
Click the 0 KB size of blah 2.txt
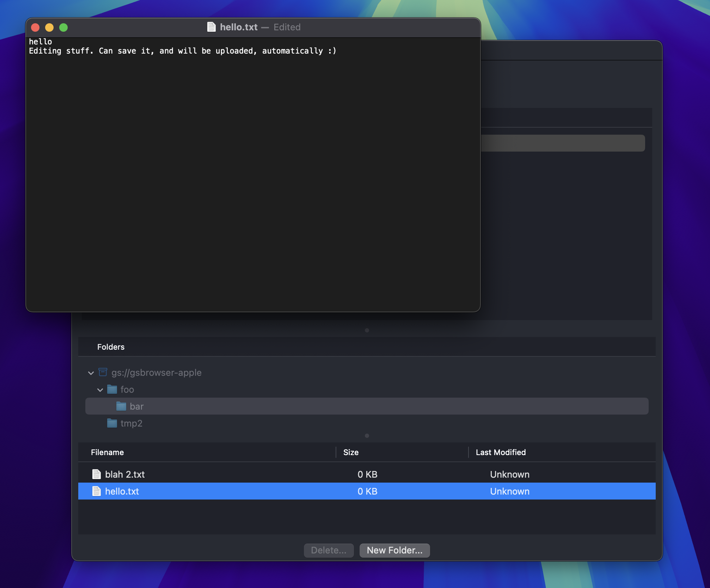[x=367, y=474]
